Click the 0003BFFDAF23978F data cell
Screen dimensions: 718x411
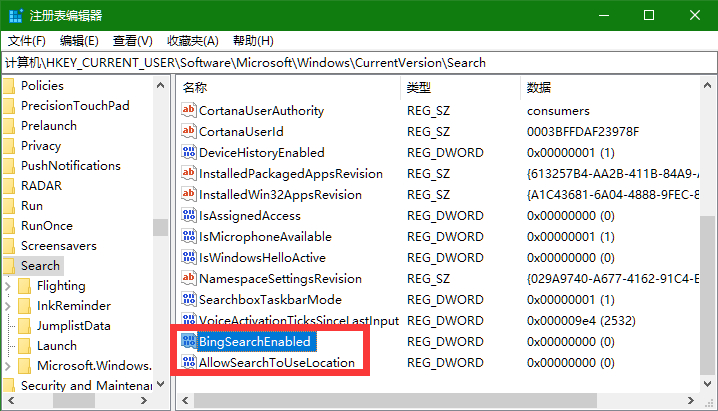[583, 132]
